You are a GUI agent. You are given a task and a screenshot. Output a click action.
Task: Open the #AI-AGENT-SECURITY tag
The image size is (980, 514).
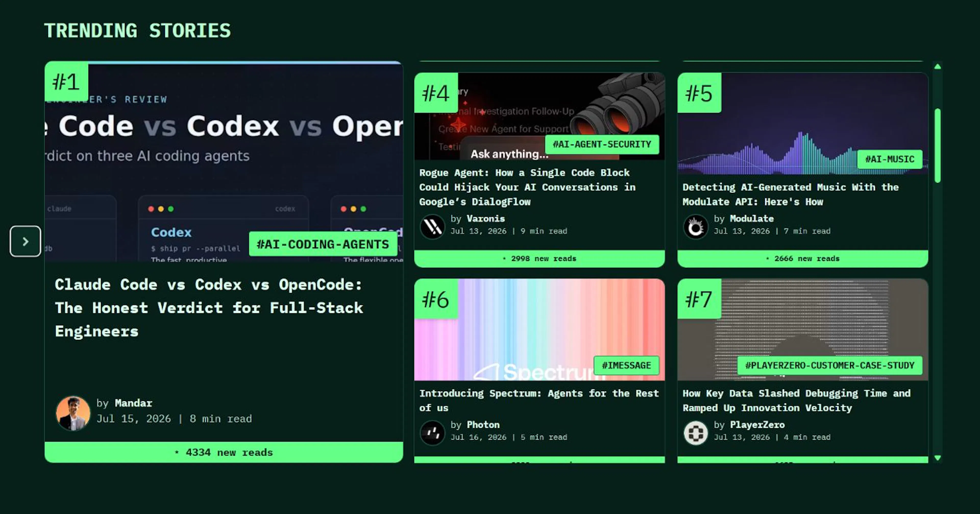(602, 144)
